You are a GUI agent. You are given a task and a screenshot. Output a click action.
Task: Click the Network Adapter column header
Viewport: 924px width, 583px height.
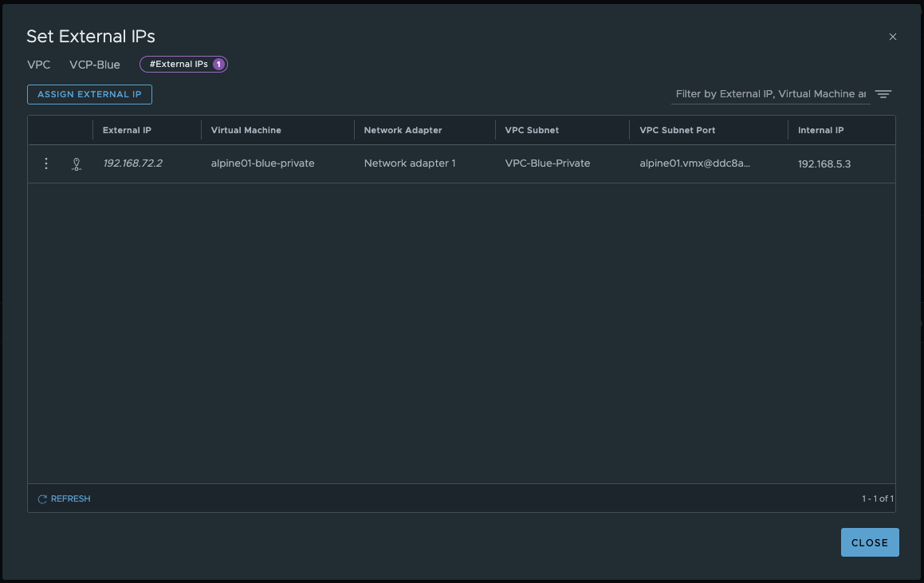(x=403, y=130)
